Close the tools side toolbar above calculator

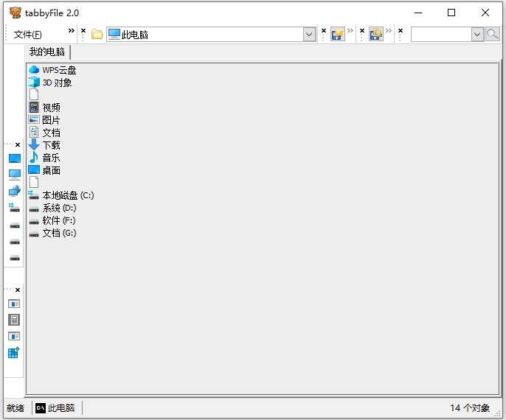[x=18, y=290]
